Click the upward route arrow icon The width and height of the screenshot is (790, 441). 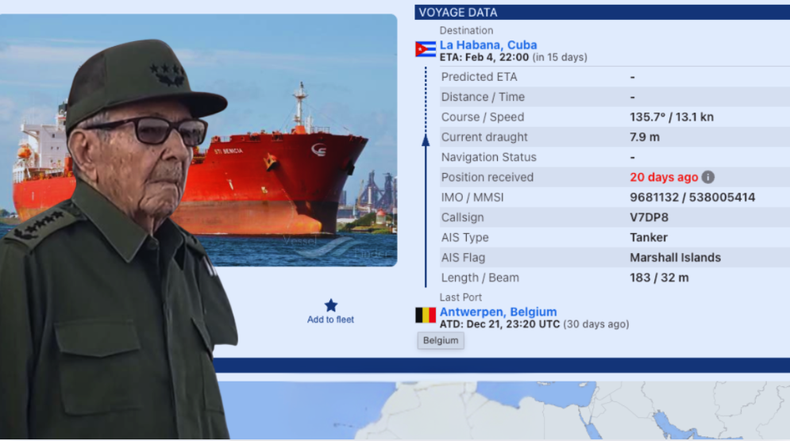[426, 141]
